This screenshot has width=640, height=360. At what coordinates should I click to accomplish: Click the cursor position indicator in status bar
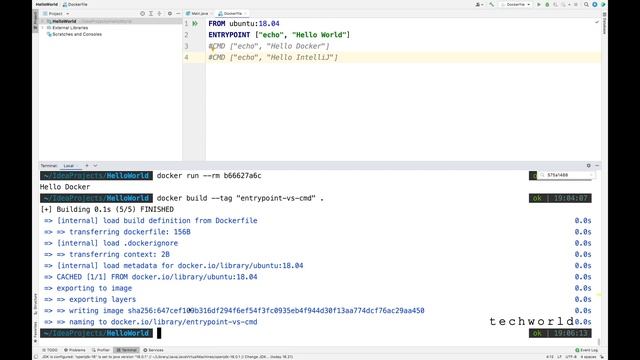point(550,357)
